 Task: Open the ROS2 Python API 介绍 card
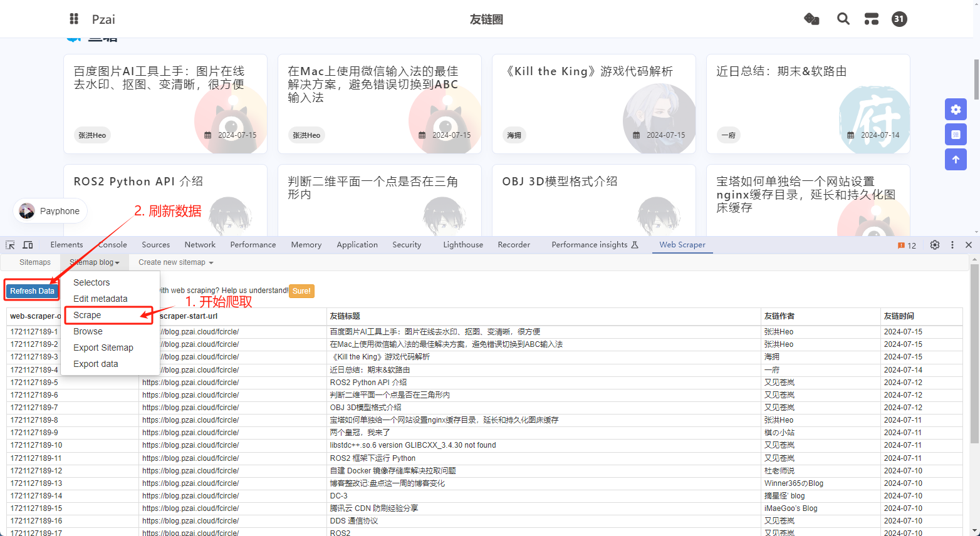coord(165,200)
